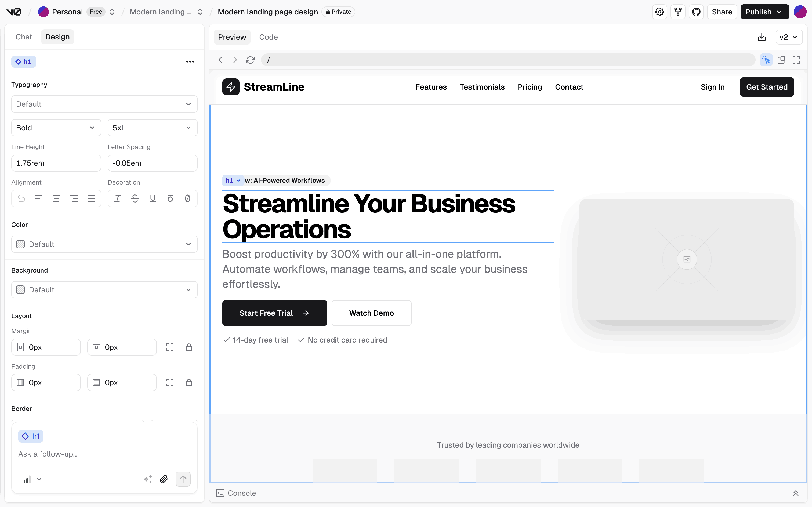Click the enhance prompt sparkle icon
Screen dimensions: 812x507
coord(148,479)
